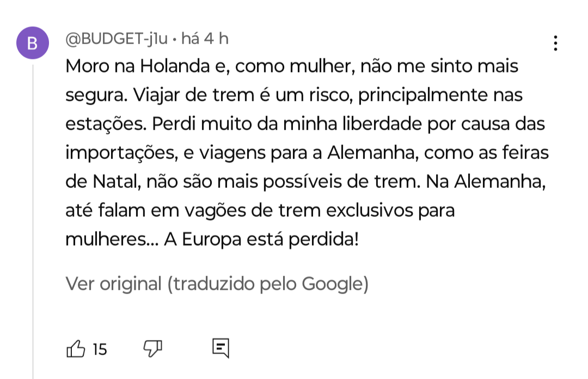The image size is (588, 379).
Task: Dislike the comment with thumbs-down icon
Action: [152, 348]
